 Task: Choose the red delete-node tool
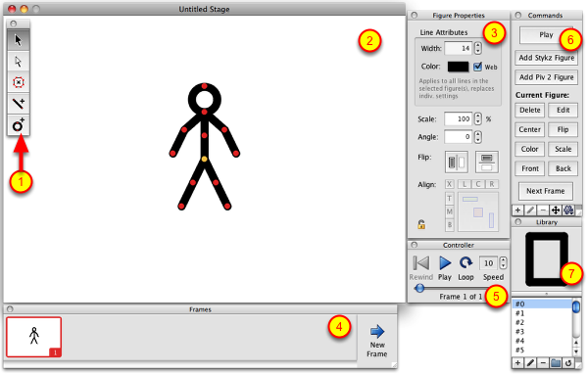(18, 82)
